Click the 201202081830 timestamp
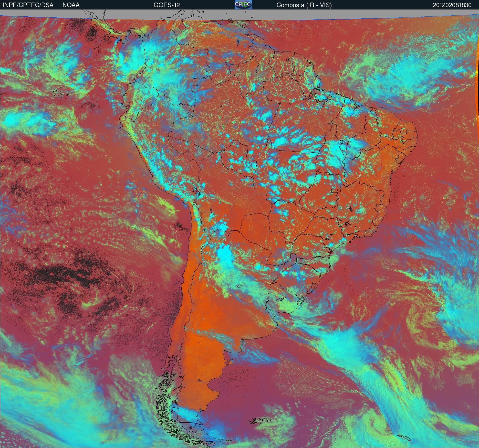This screenshot has width=479, height=448. point(452,5)
